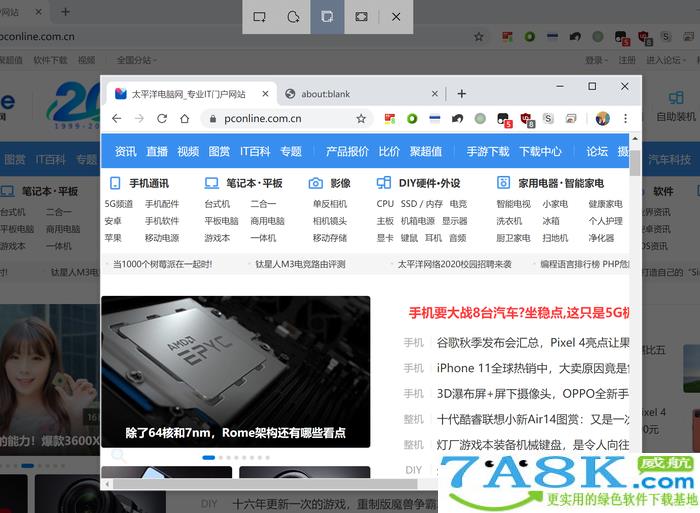Open 直播 in blue navigation bar

(x=157, y=151)
